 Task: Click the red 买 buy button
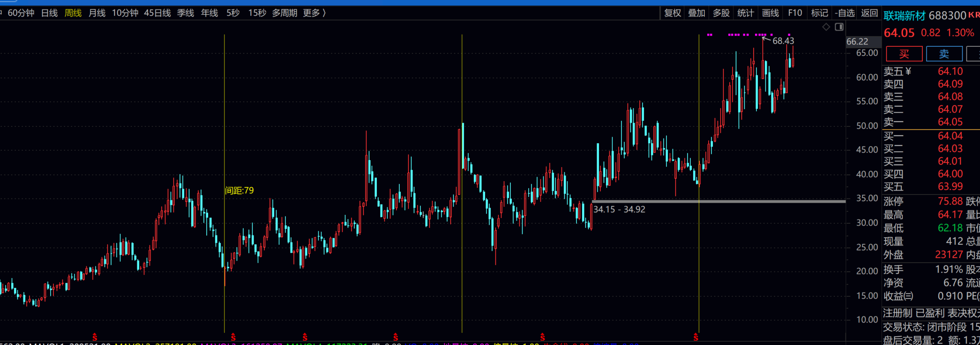point(904,54)
